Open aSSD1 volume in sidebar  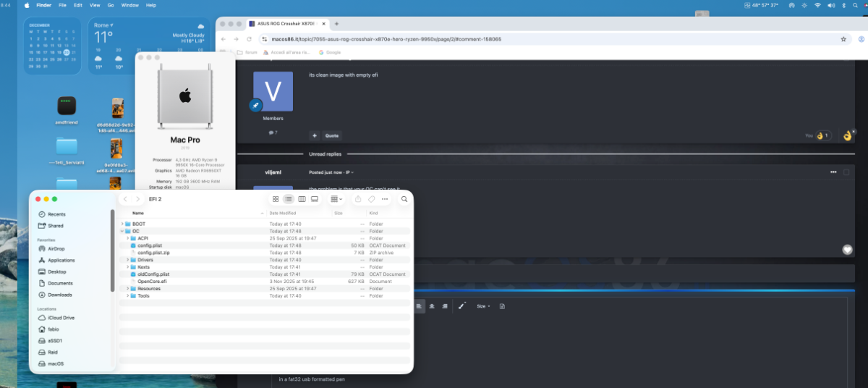point(51,340)
